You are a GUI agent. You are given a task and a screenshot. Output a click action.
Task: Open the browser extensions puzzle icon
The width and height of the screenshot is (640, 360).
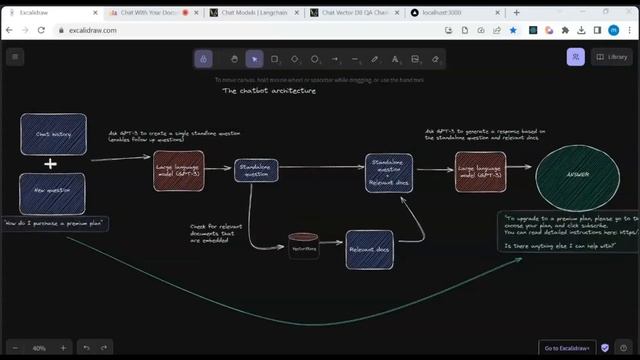point(565,30)
